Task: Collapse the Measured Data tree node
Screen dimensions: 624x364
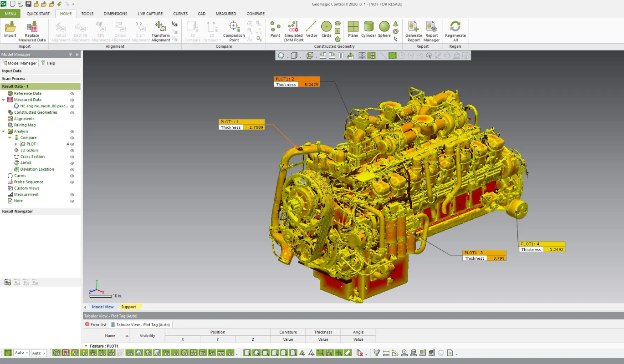Action: [4, 100]
